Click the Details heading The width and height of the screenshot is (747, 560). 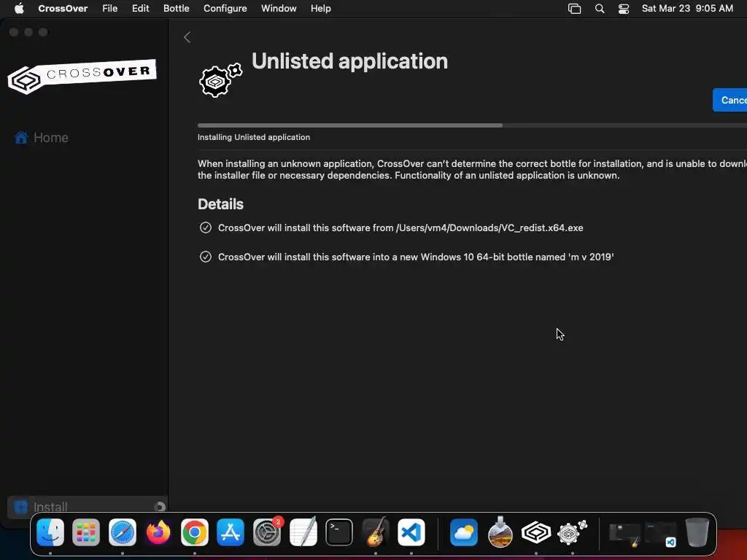point(220,204)
